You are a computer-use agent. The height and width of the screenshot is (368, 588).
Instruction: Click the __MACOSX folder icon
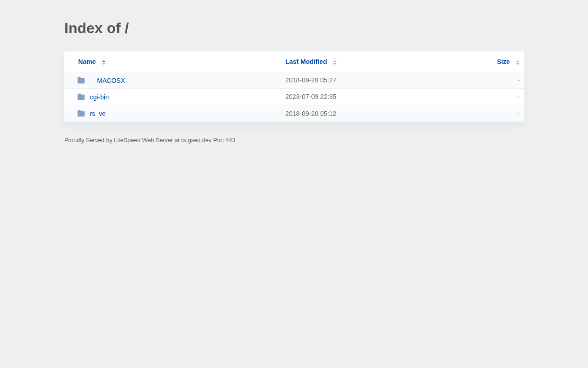point(81,80)
